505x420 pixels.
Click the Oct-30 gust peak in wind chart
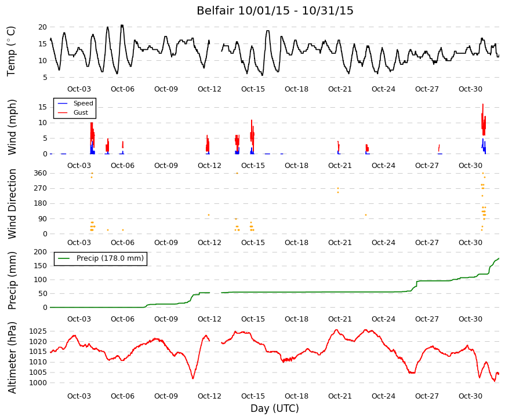[x=483, y=105]
